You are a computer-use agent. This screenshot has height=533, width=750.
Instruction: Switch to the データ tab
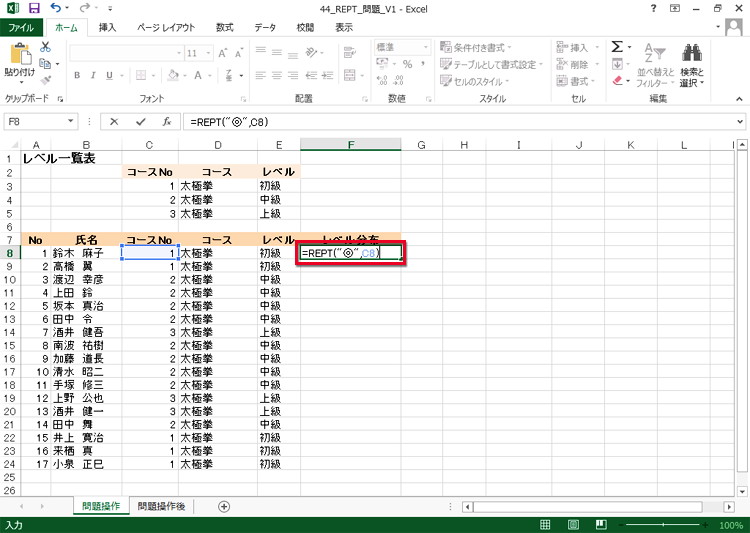[265, 27]
